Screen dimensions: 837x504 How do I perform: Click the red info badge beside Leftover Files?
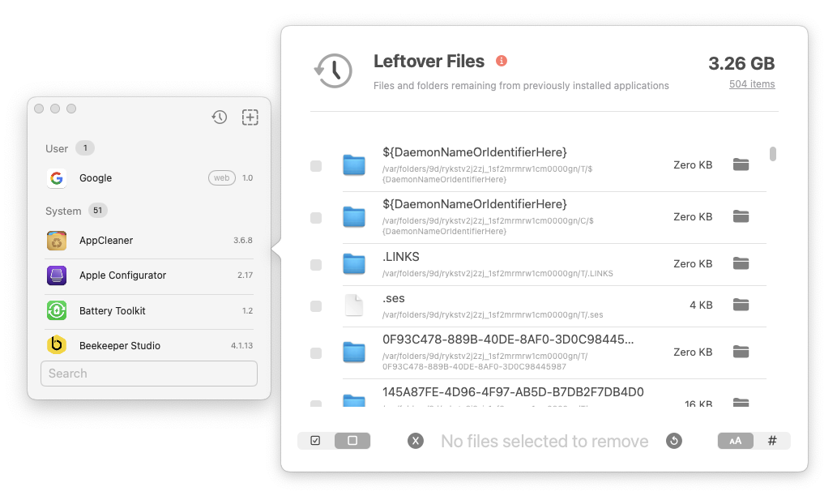[502, 61]
